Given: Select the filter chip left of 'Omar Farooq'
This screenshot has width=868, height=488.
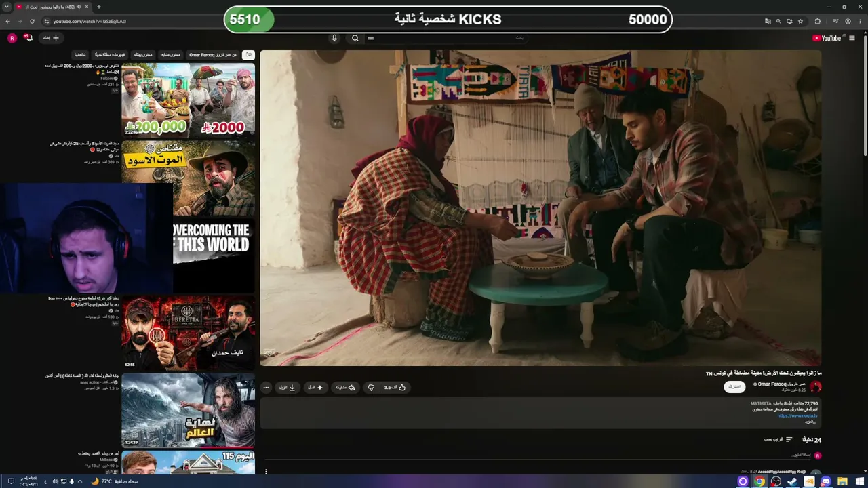Looking at the screenshot, I should point(170,54).
